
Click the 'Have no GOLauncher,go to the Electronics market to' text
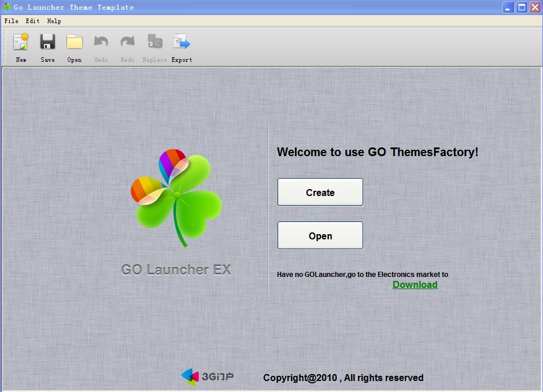(362, 275)
